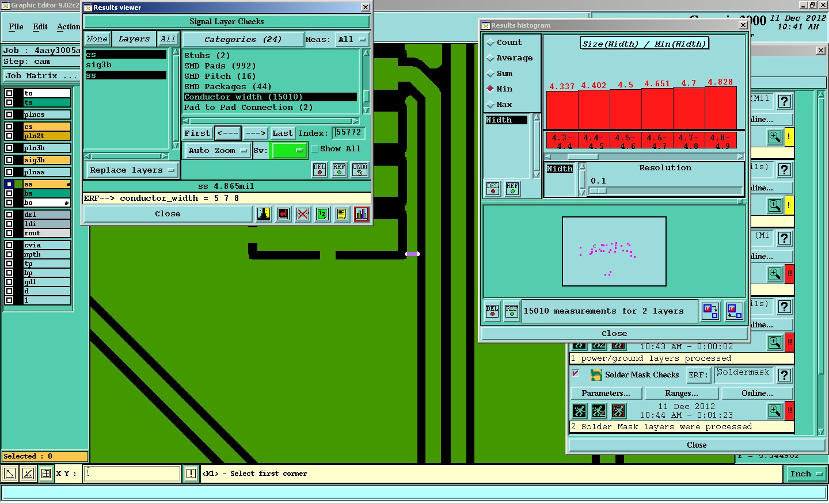Open the Action menu
This screenshot has height=504, width=829.
tap(69, 27)
